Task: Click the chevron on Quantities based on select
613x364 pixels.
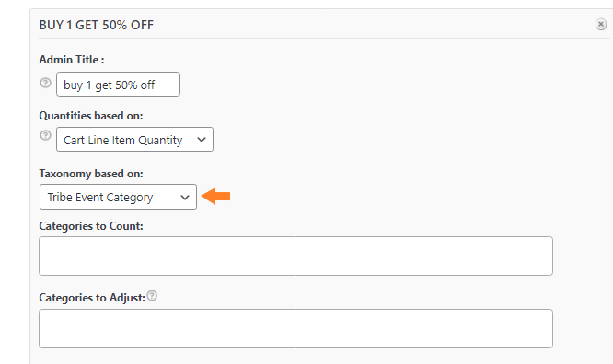Action: pos(202,140)
